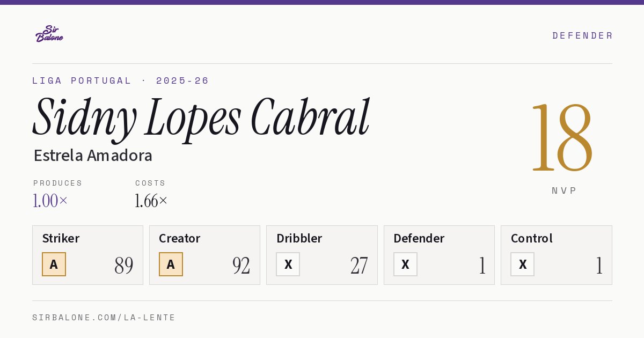Image resolution: width=644 pixels, height=338 pixels.
Task: Click the NVP label under the score
Action: click(564, 190)
